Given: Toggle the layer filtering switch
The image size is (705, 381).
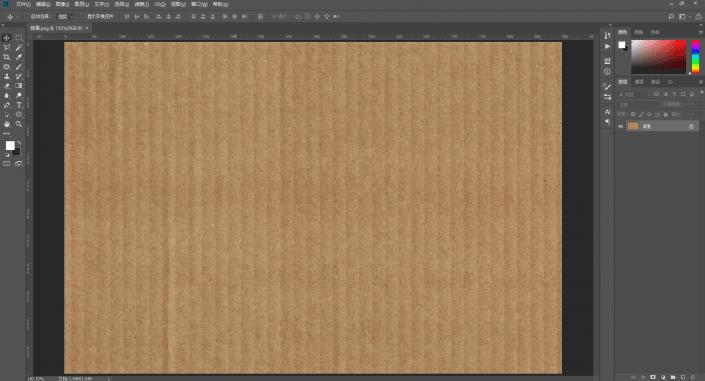Looking at the screenshot, I should coord(701,93).
